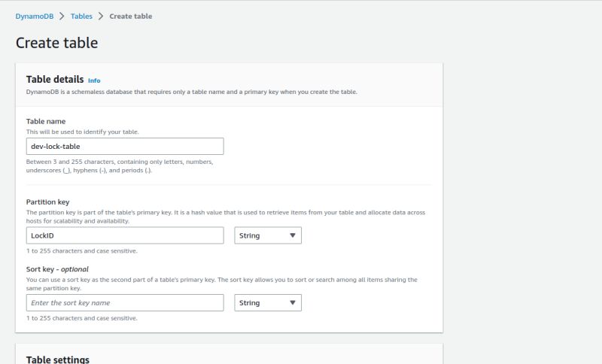The width and height of the screenshot is (602, 364).
Task: Click the arrow icon on Partition key type
Action: pyautogui.click(x=293, y=235)
